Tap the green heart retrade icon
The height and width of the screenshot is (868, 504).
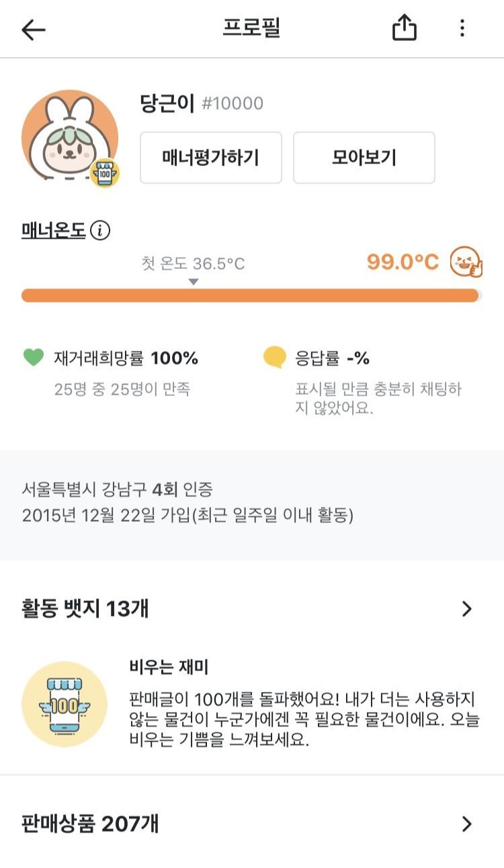tap(34, 358)
